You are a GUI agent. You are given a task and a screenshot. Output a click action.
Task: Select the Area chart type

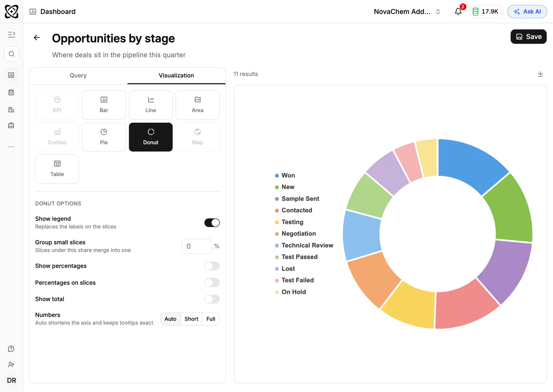click(x=198, y=105)
